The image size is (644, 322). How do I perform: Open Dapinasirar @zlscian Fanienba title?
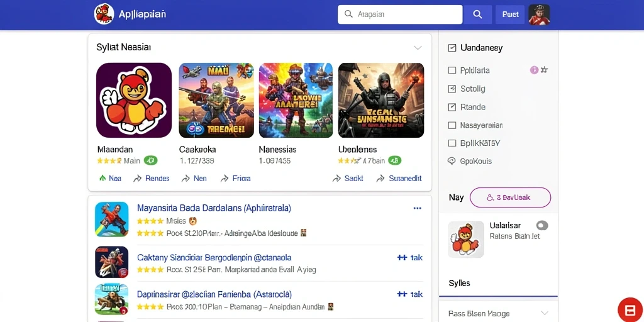tap(214, 294)
